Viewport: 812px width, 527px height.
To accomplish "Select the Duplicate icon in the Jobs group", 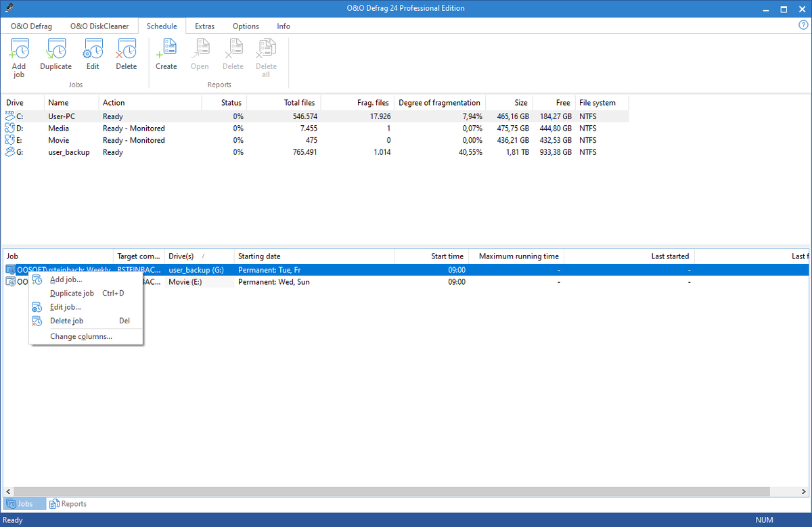I will coord(55,49).
